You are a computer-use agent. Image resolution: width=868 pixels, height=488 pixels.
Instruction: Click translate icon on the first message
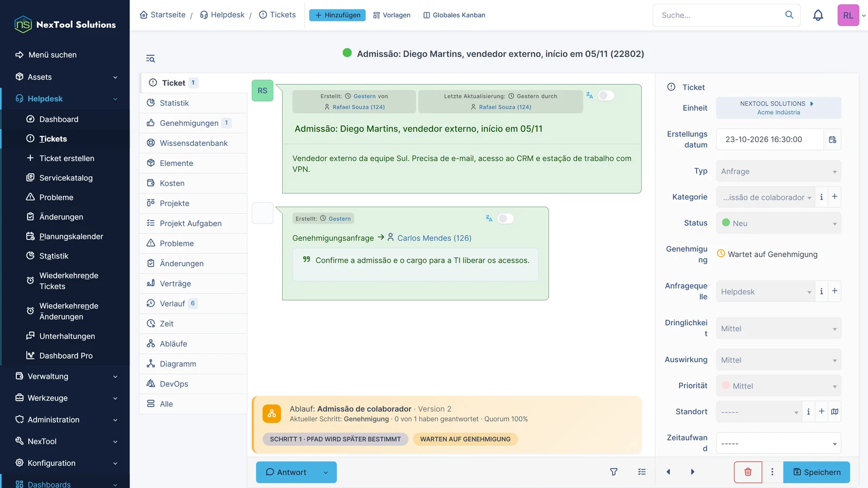pos(590,95)
